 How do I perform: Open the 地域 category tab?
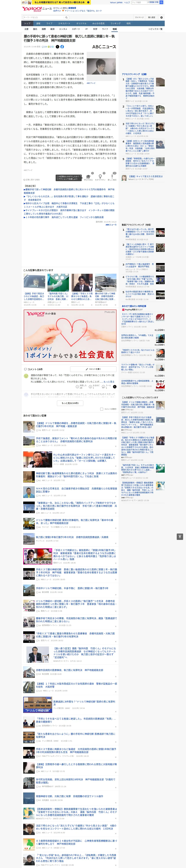(x=114, y=29)
